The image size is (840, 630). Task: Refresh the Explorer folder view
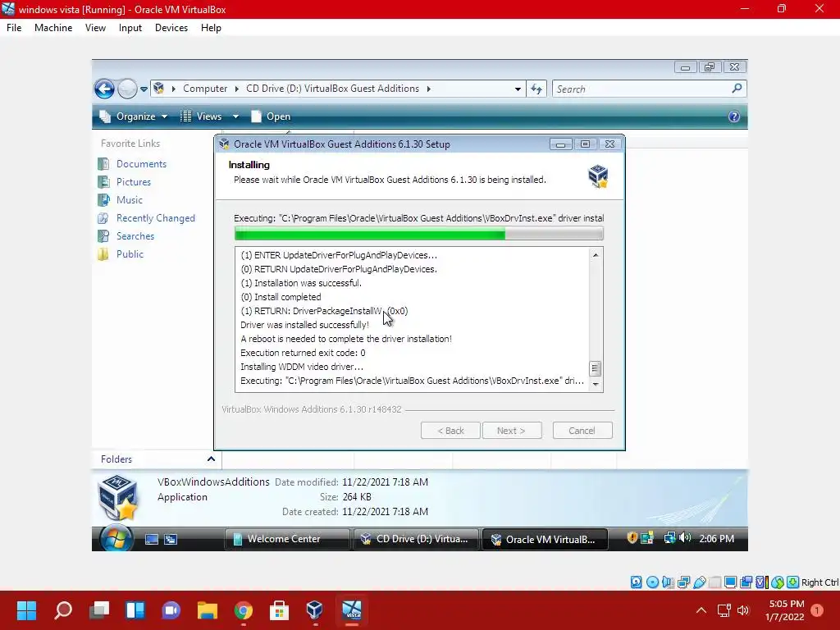click(536, 89)
